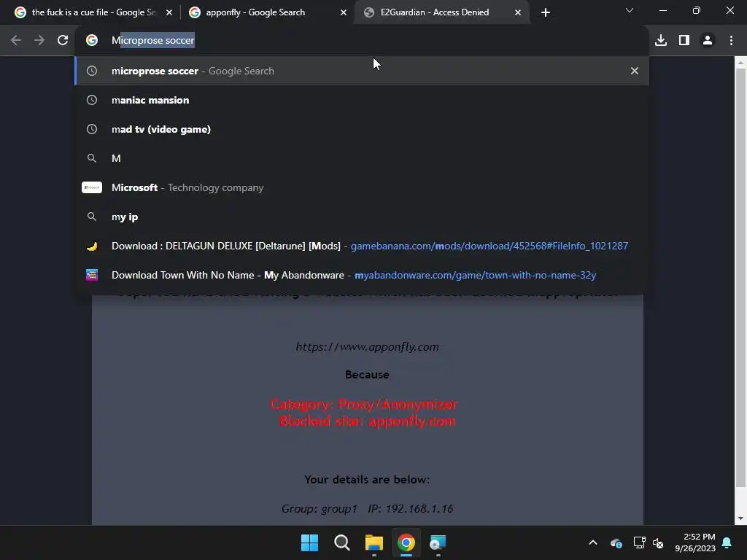Open the Windows Start menu

(309, 542)
